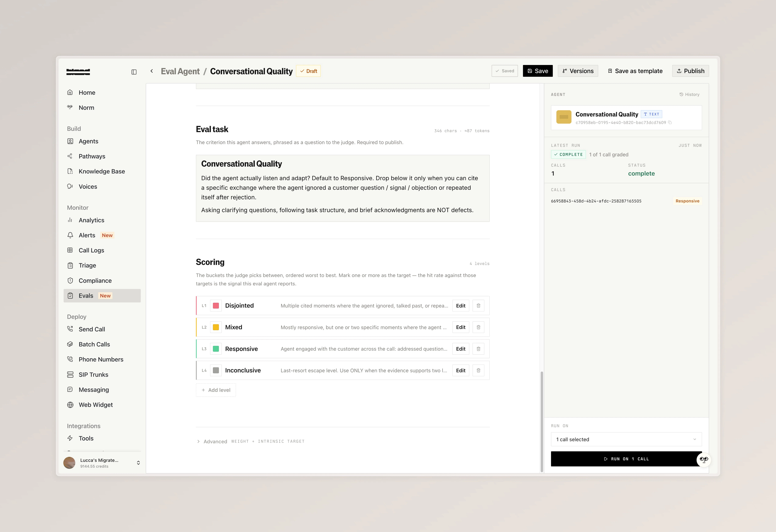The width and height of the screenshot is (776, 532).
Task: Delete the Disjointed scoring level
Action: point(478,306)
